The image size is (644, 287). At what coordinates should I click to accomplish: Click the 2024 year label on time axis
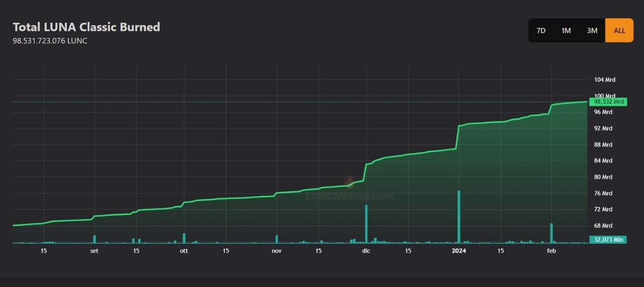[x=459, y=250]
